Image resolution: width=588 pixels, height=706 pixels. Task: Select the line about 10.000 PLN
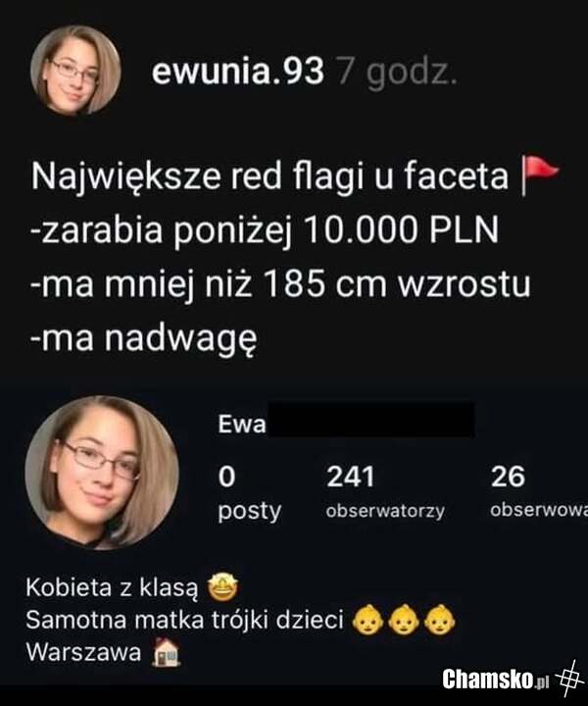(265, 230)
